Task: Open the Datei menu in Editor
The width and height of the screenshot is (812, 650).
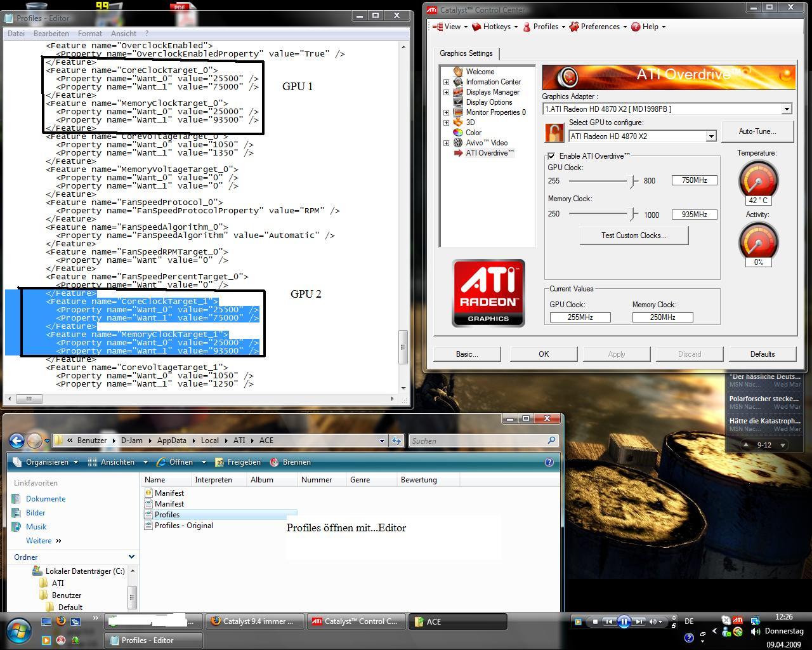Action: click(16, 34)
